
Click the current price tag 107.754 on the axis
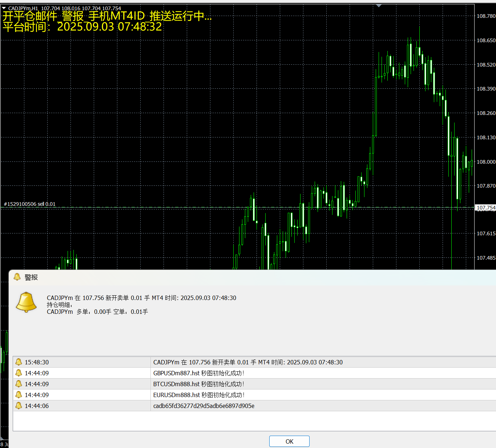[485, 208]
